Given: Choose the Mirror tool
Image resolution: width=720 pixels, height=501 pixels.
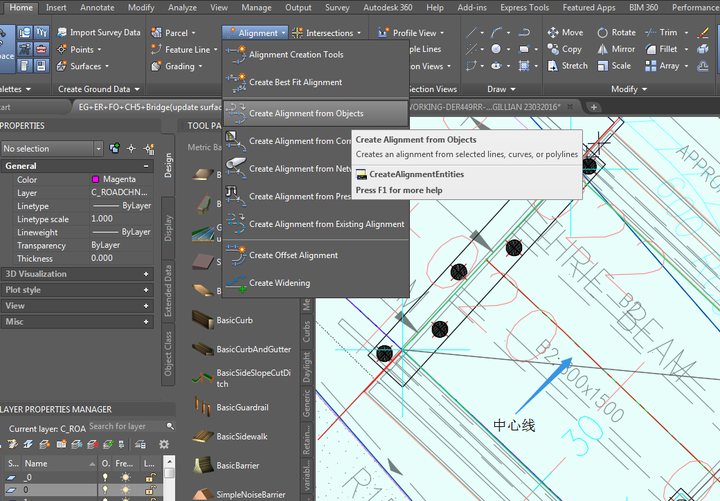Looking at the screenshot, I should [x=602, y=49].
